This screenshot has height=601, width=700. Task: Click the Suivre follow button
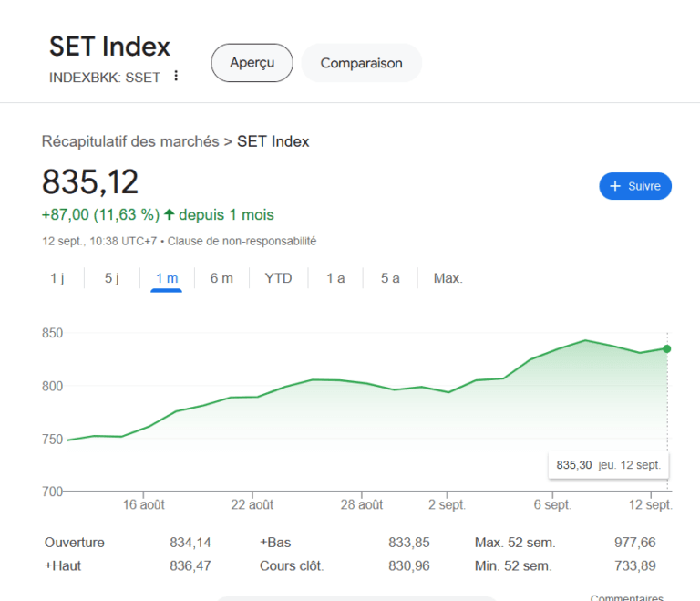(635, 186)
